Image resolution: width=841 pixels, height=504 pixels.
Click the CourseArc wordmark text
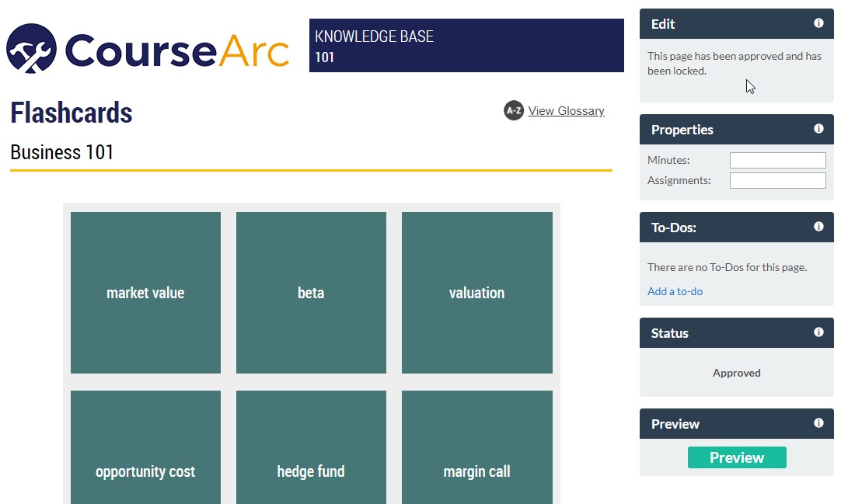177,51
